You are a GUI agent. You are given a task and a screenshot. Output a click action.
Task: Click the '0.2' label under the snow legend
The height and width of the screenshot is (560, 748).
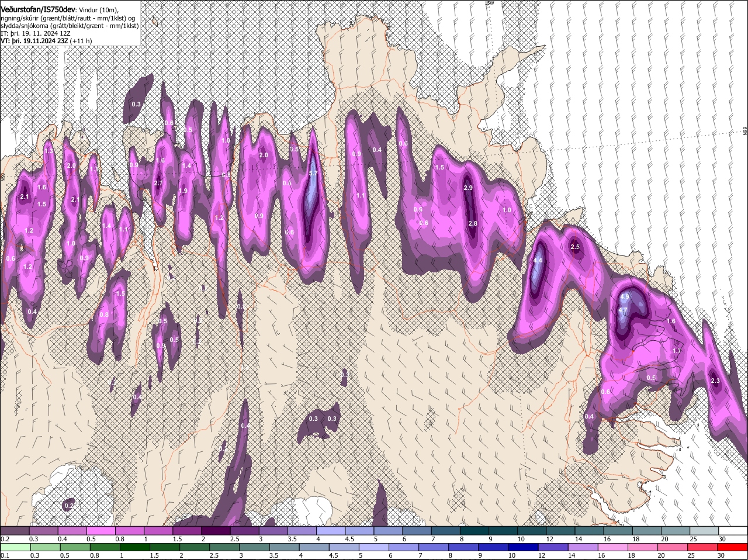pos(5,538)
